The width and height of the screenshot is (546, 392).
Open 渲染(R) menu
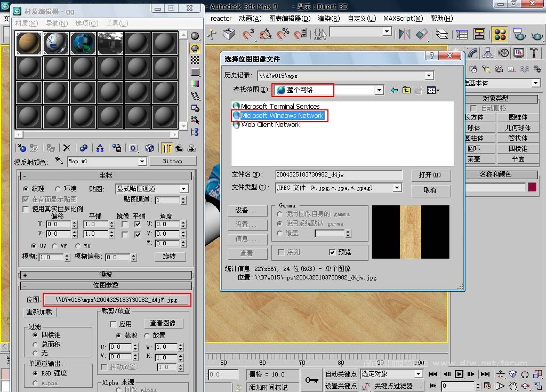coord(328,19)
